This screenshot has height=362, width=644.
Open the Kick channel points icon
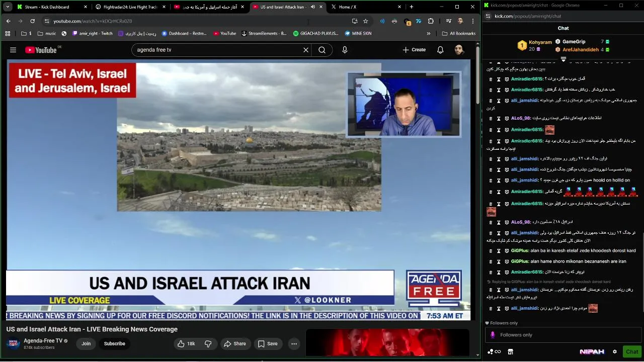[494, 351]
